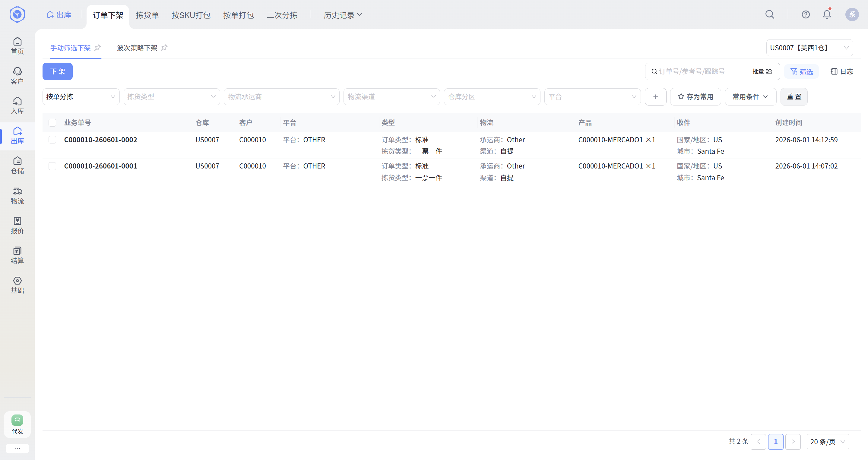Image resolution: width=868 pixels, height=460 pixels.
Task: Open the 仓储 storage sidebar icon
Action: [17, 165]
